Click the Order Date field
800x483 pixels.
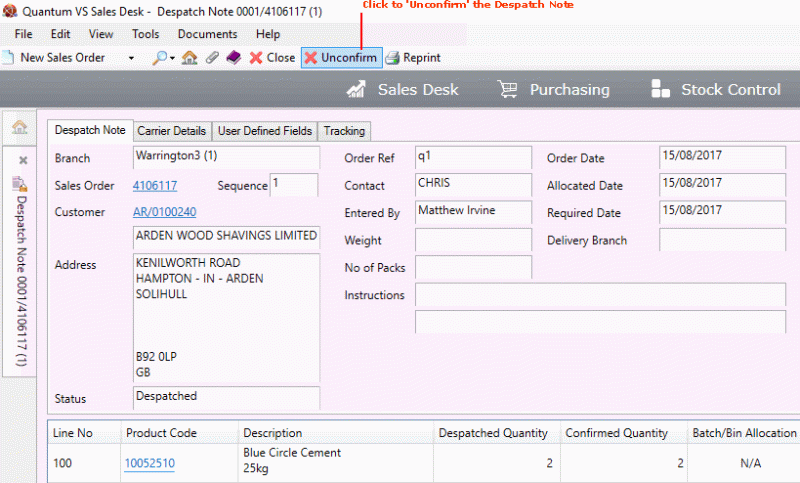[722, 157]
